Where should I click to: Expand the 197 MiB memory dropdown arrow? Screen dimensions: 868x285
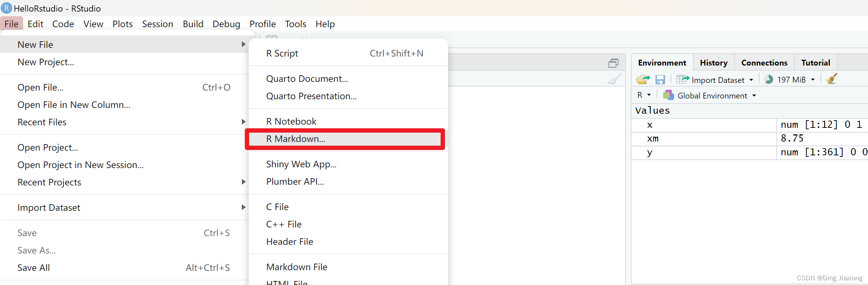813,80
